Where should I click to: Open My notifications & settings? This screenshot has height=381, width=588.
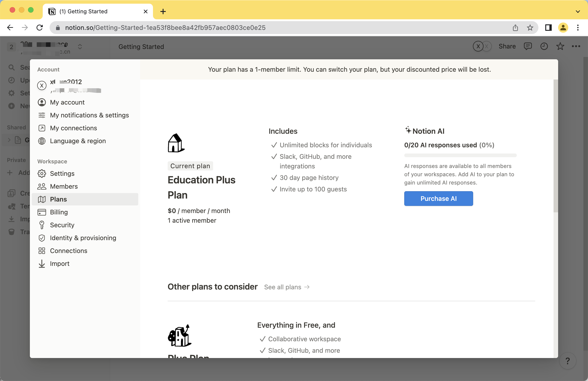point(89,115)
